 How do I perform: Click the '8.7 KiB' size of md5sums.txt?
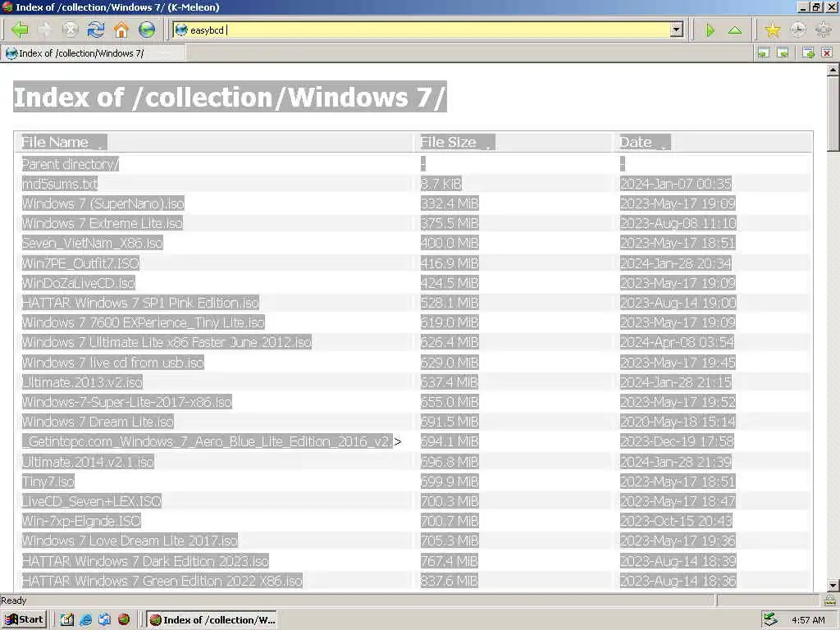(441, 184)
